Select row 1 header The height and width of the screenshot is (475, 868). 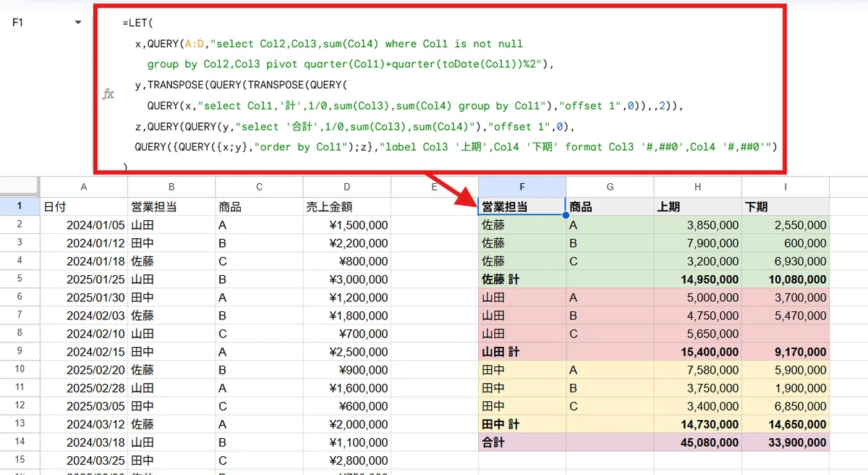[x=20, y=206]
